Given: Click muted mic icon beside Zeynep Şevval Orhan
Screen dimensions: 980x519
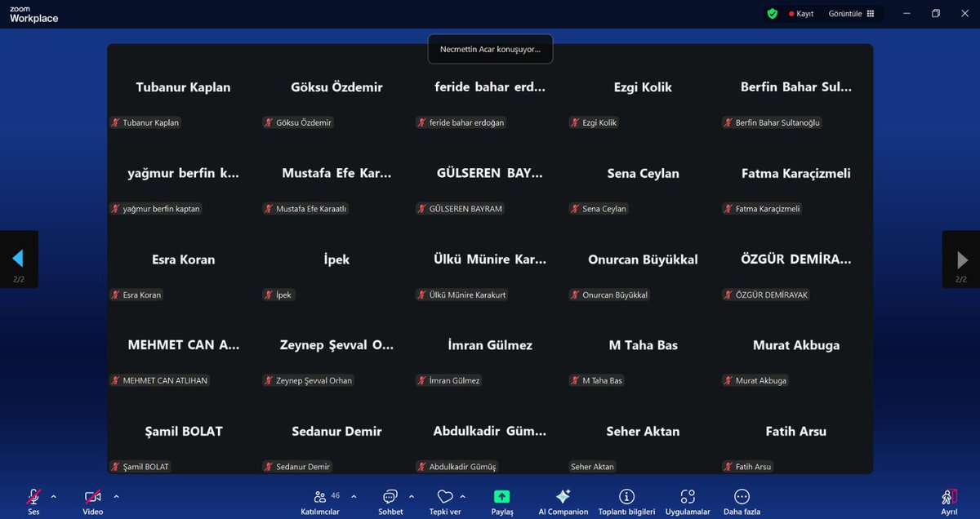Looking at the screenshot, I should pos(269,380).
